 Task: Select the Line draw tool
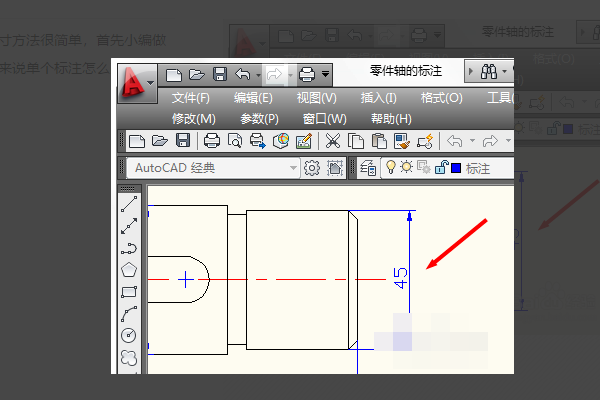129,204
